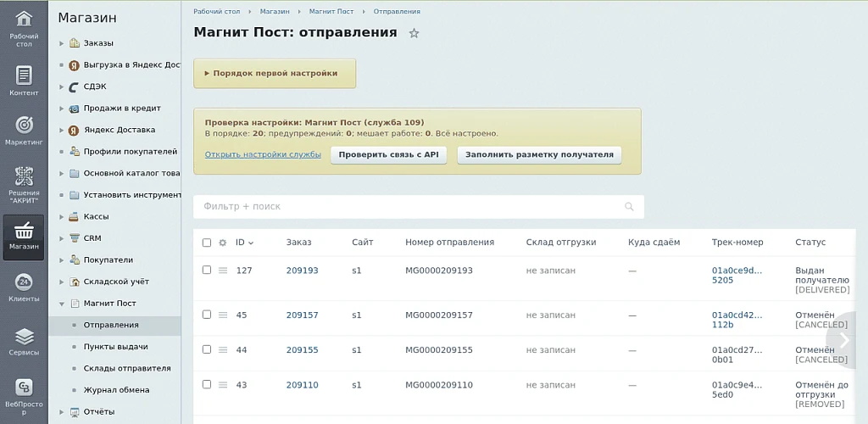
Task: Open Отправления submenu item
Action: [x=111, y=325]
